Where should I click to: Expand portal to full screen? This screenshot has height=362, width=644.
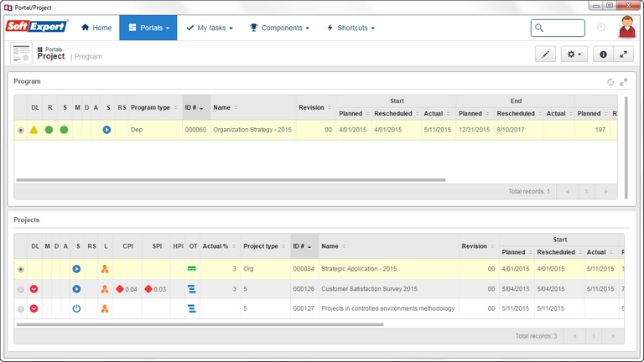pyautogui.click(x=624, y=54)
